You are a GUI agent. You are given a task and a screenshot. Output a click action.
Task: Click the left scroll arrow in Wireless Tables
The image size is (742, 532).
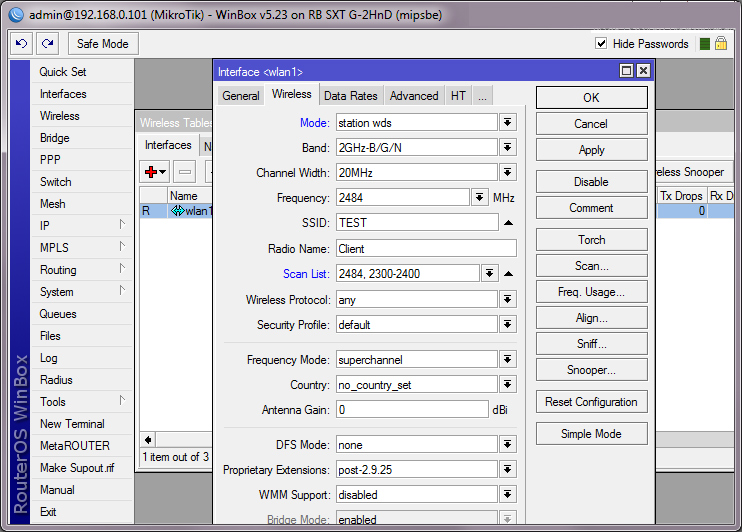point(148,440)
